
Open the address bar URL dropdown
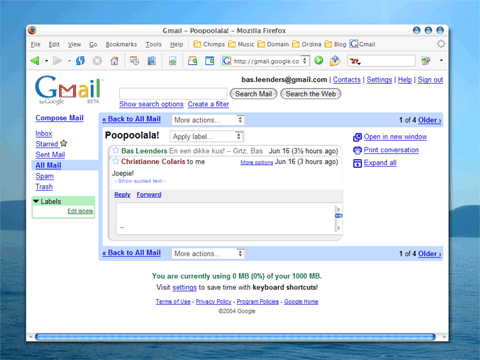pos(305,61)
